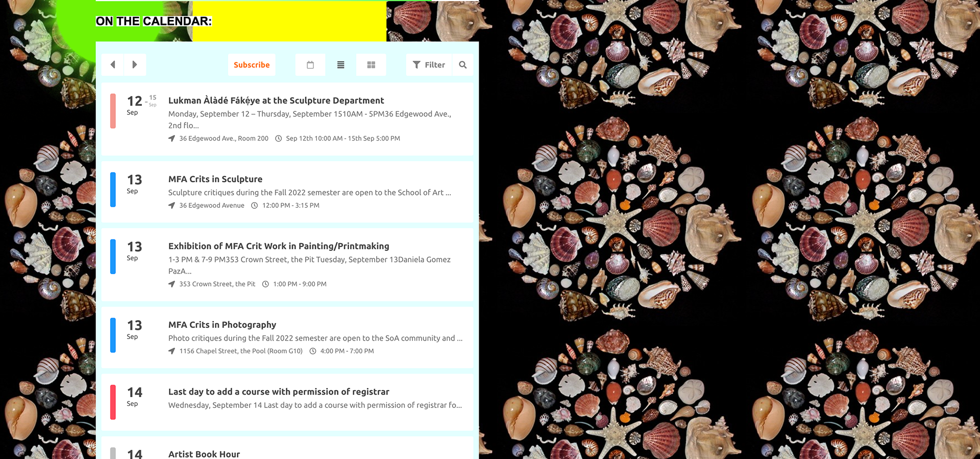The height and width of the screenshot is (459, 980).
Task: Click red color bar of Last day to add course
Action: tap(113, 402)
